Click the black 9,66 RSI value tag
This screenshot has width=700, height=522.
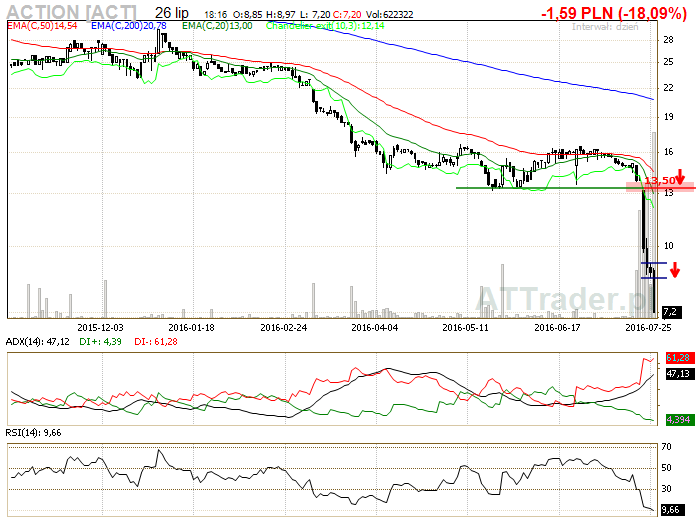[x=672, y=510]
